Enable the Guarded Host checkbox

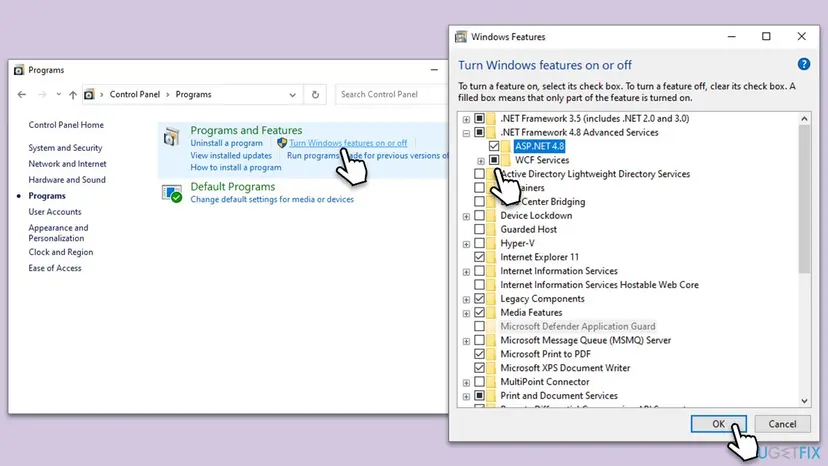click(479, 229)
